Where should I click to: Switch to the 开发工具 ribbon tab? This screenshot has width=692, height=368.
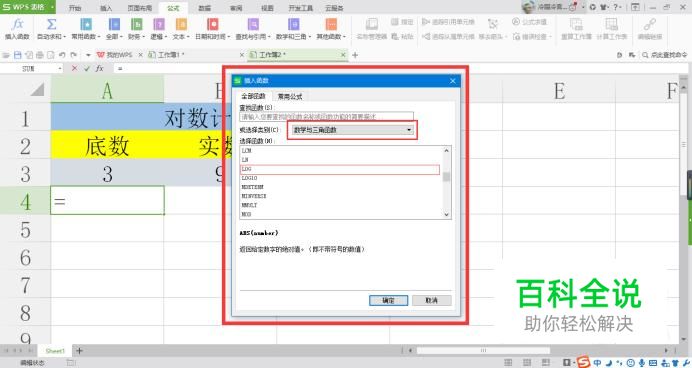[301, 8]
